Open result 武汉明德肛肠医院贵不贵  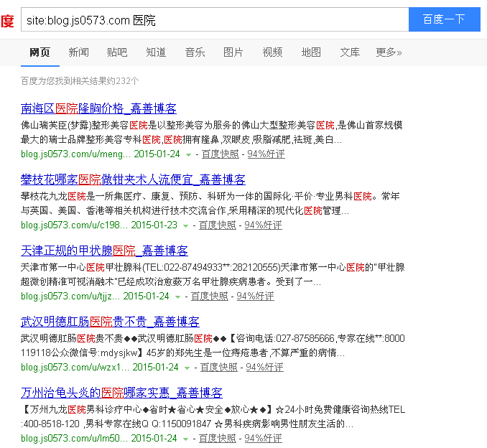click(x=110, y=322)
